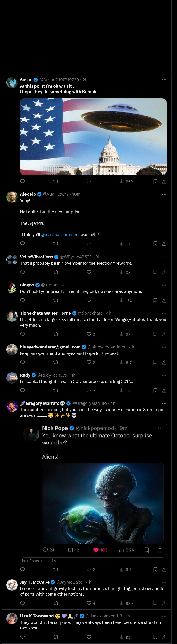Retweet Tionekhate Walter Horne's pizza reply
The image size is (177, 644).
(56, 334)
